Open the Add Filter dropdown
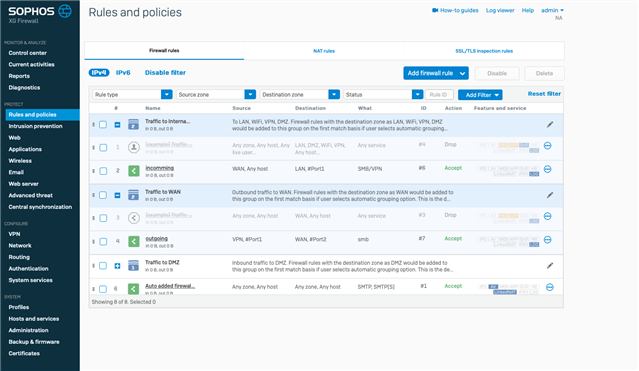 (x=480, y=95)
